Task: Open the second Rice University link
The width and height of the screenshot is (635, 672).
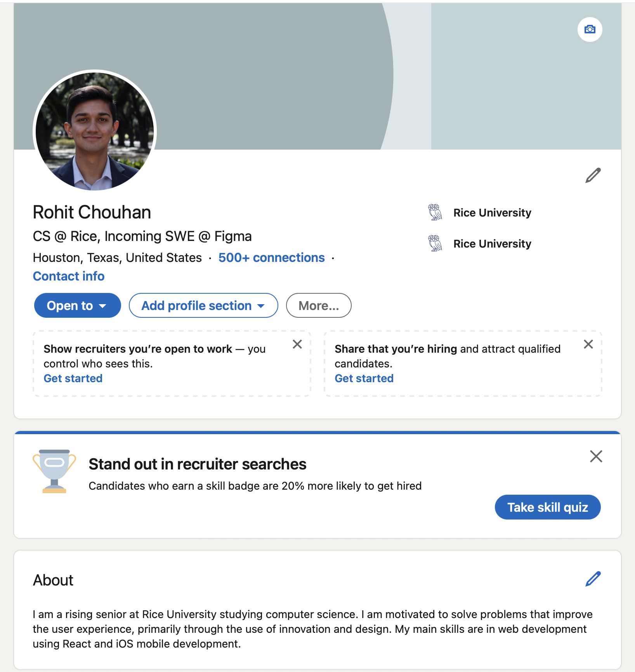Action: [x=492, y=244]
